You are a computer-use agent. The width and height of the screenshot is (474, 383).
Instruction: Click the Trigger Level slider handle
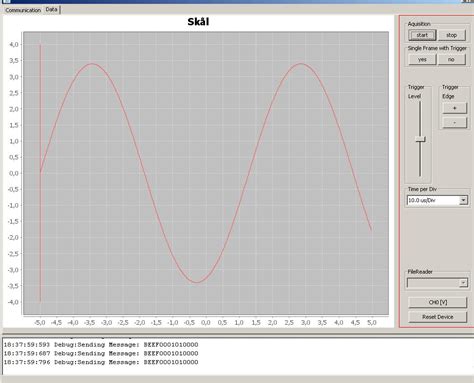pos(420,139)
